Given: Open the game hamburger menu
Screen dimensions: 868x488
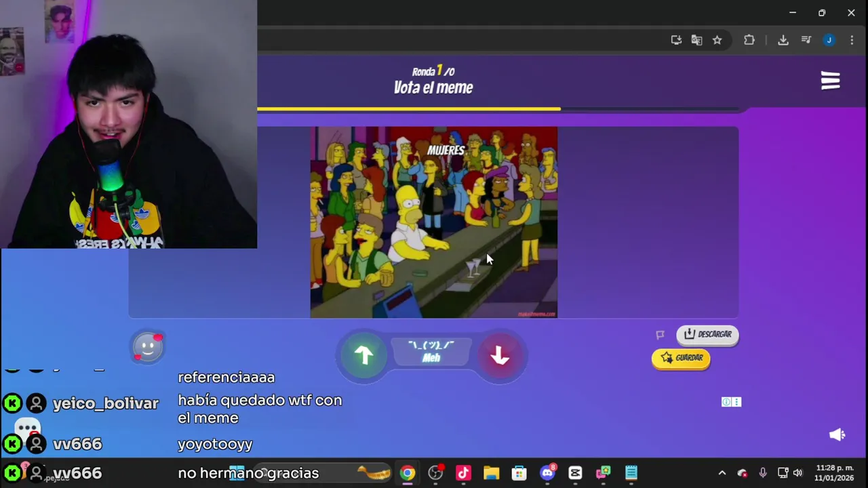Looking at the screenshot, I should 830,81.
